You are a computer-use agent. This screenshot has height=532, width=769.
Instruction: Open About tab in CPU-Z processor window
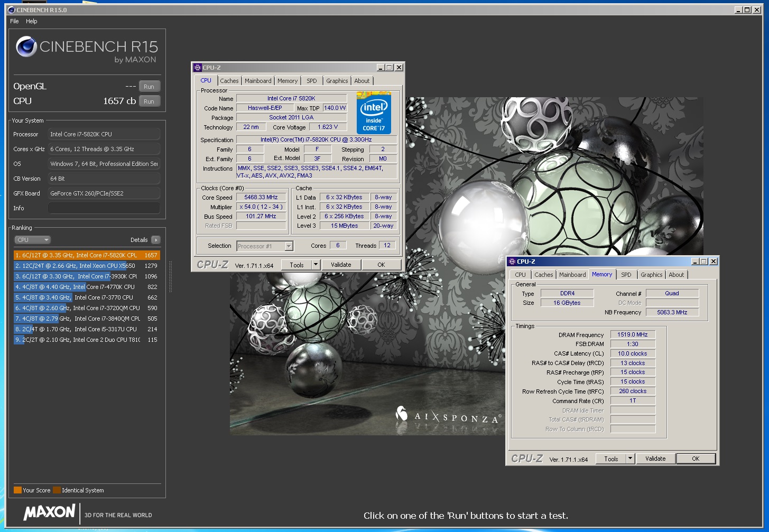[x=362, y=81]
